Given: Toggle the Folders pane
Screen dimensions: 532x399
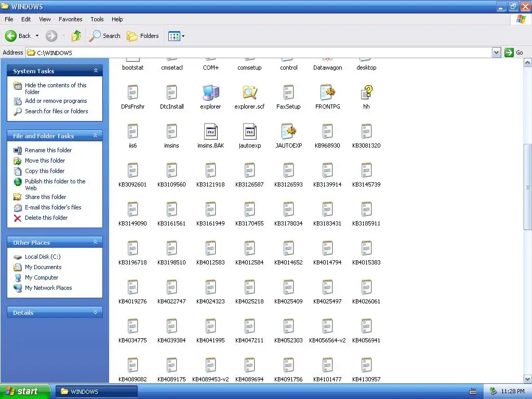Looking at the screenshot, I should tap(142, 36).
